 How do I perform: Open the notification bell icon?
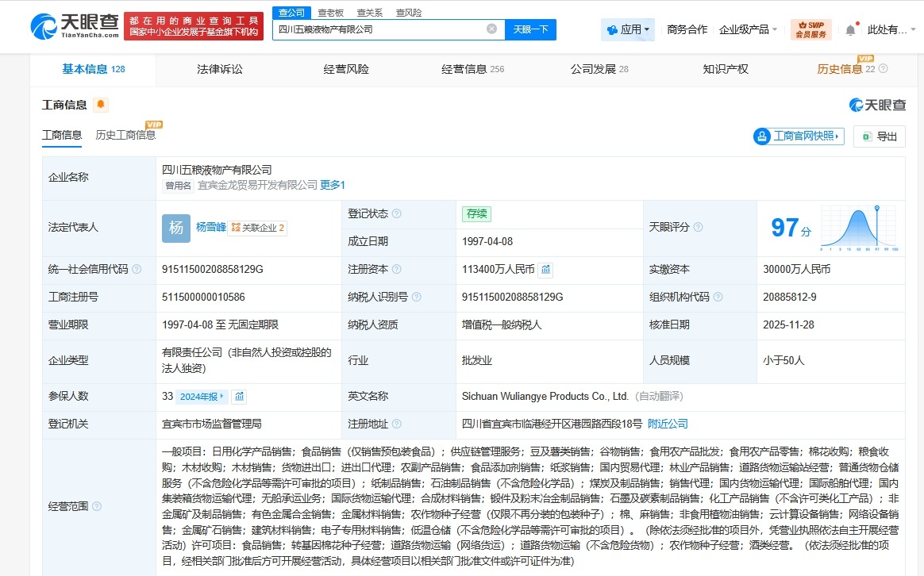coord(850,29)
